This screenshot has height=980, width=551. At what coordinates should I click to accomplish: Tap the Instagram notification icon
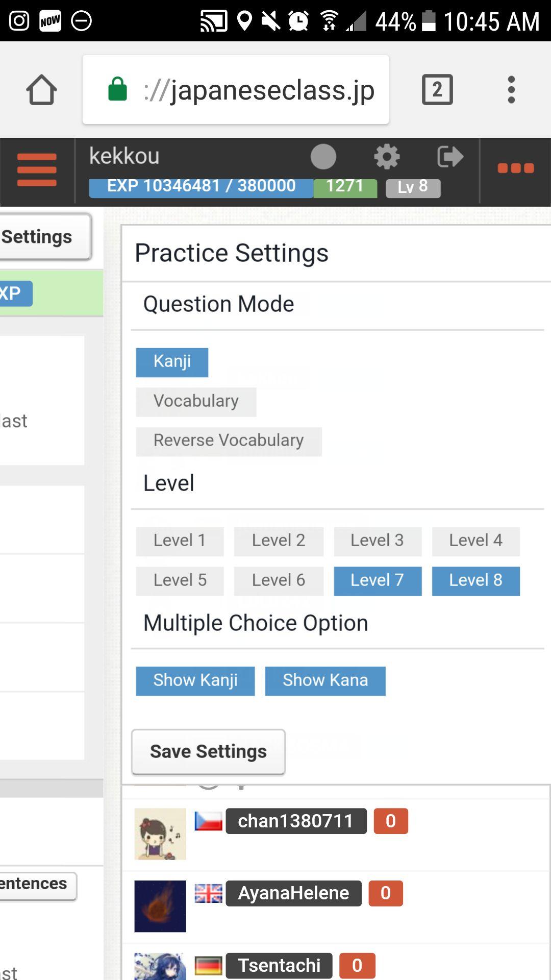[x=19, y=21]
